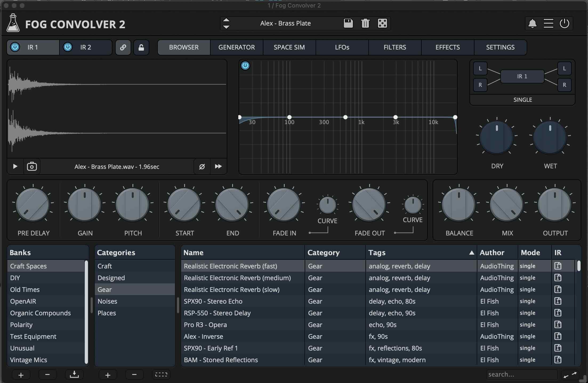Remove selected category with minus
This screenshot has height=383, width=588.
tap(134, 375)
